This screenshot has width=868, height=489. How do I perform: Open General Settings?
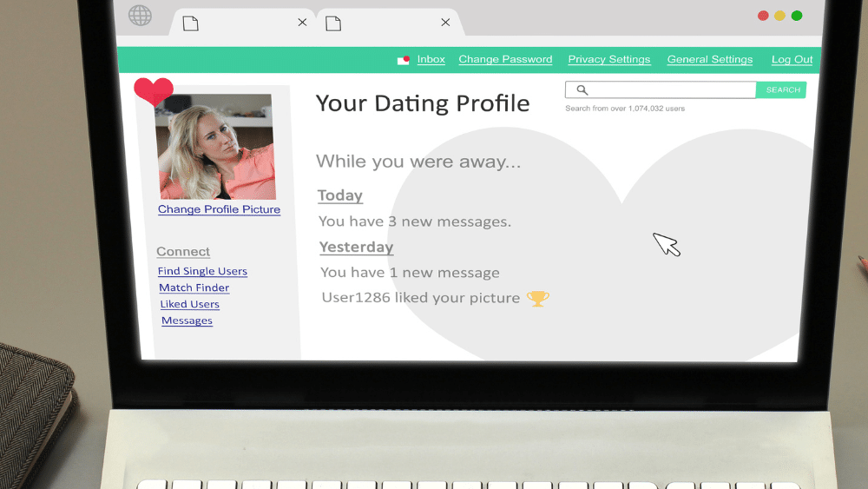tap(710, 59)
